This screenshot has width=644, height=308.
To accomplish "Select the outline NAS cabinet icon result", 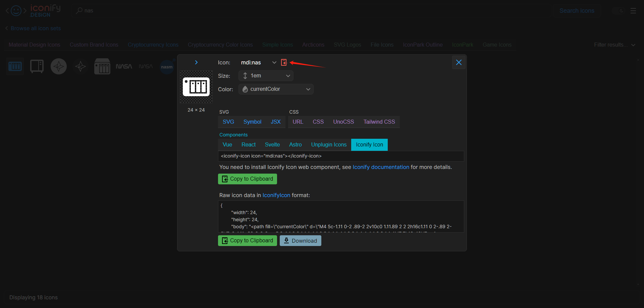I will 37,66.
